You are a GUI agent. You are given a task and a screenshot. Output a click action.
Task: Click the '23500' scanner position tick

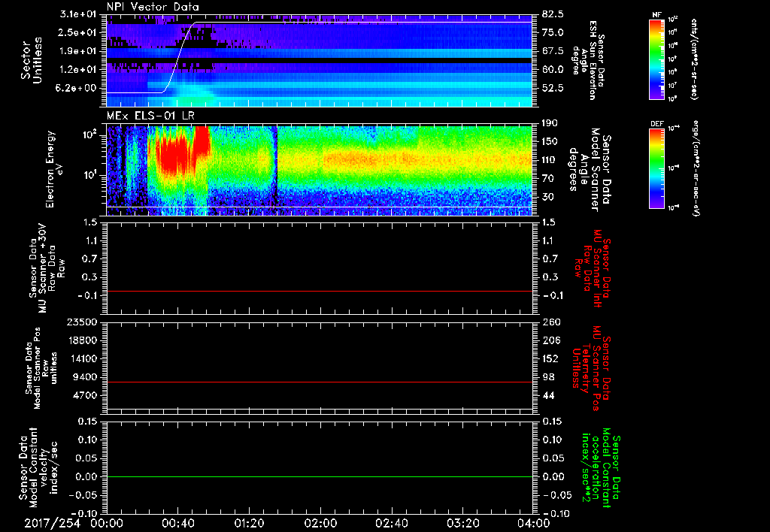pyautogui.click(x=81, y=322)
